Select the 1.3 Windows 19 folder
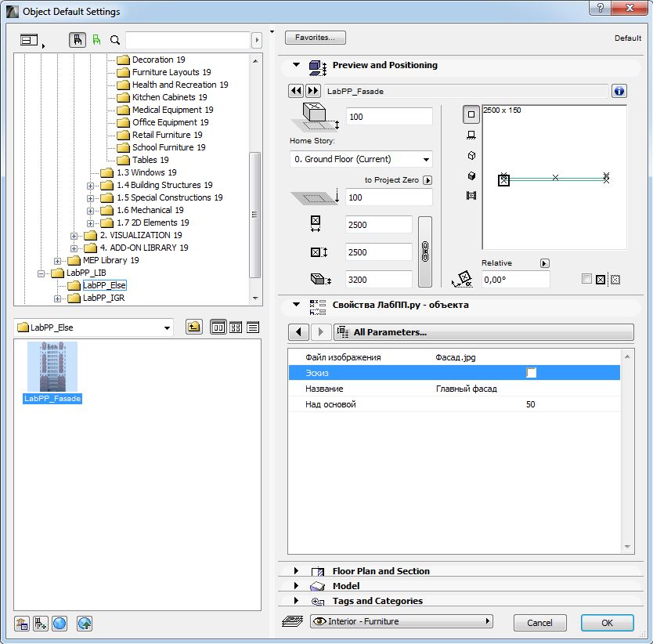Viewport: 653px width, 644px height. tap(146, 172)
